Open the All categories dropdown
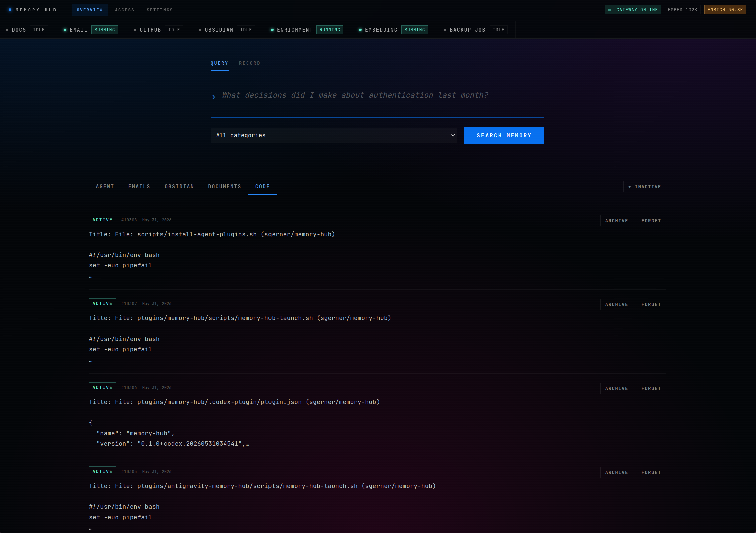Screen dimensions: 756x533 334,135
